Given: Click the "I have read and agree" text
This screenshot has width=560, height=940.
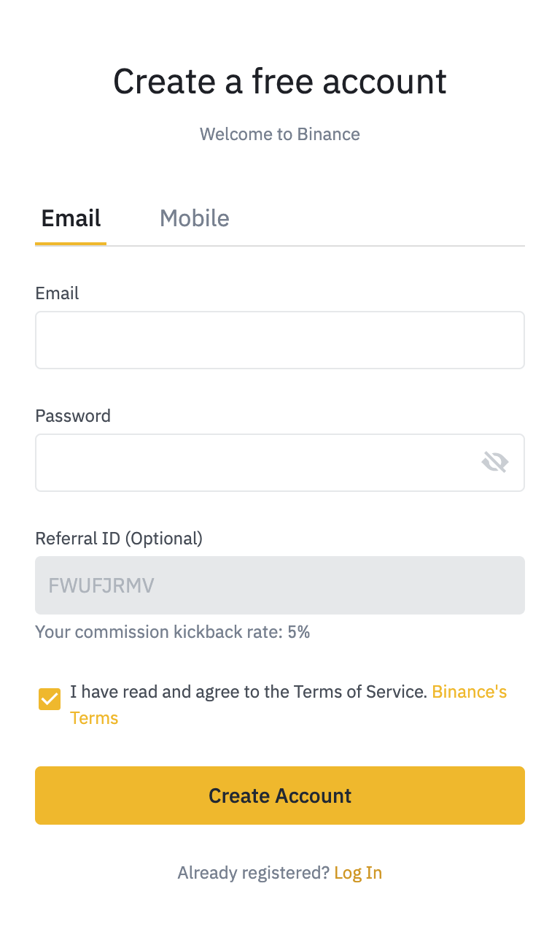Looking at the screenshot, I should pos(248,692).
